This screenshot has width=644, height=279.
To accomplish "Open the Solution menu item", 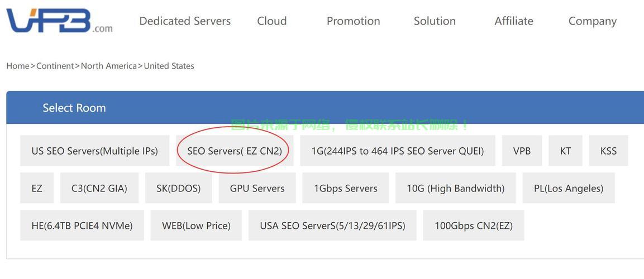I will click(x=435, y=21).
